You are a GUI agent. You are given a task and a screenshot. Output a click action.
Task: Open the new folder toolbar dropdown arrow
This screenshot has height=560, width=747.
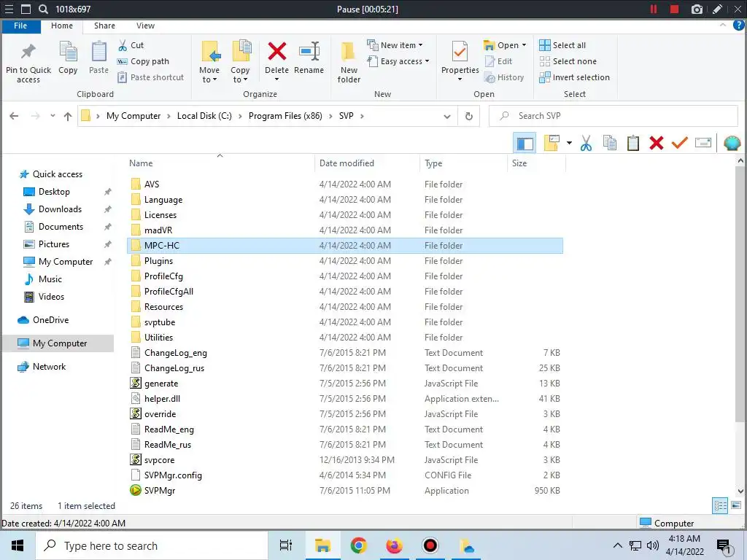coord(569,143)
